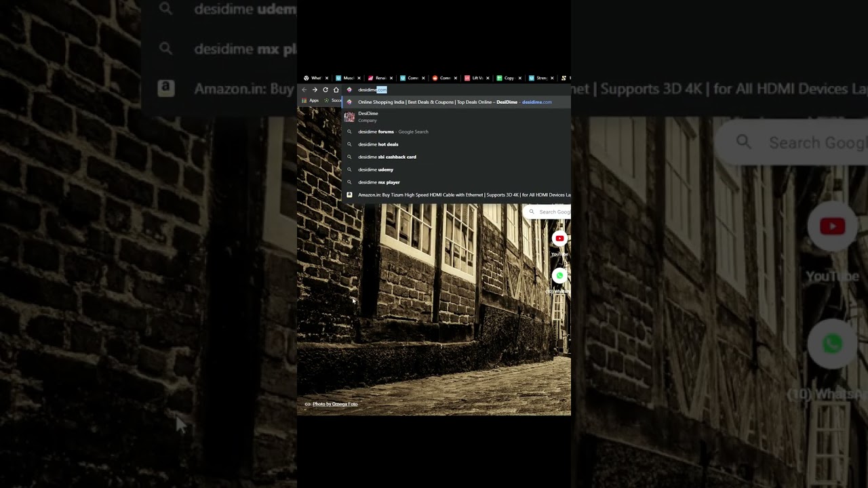Screen dimensions: 868x488
Task: Close the Renai tab
Action: (391, 78)
